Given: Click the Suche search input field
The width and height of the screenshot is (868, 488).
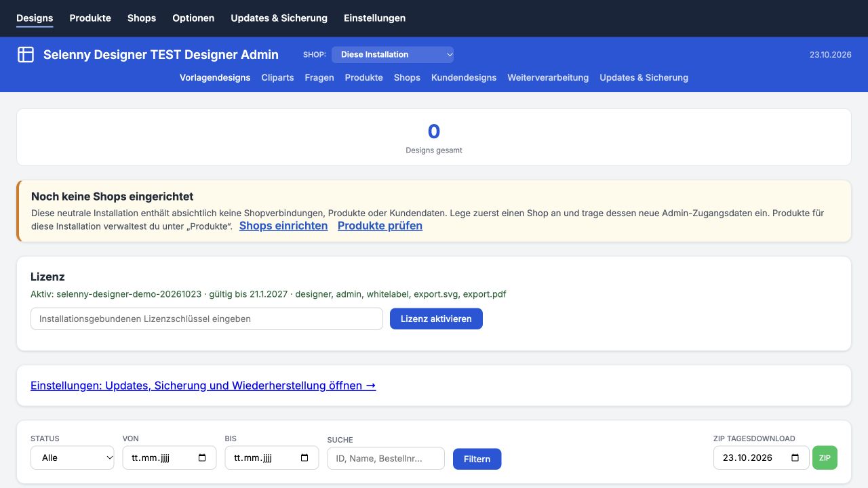Looking at the screenshot, I should coord(386,459).
